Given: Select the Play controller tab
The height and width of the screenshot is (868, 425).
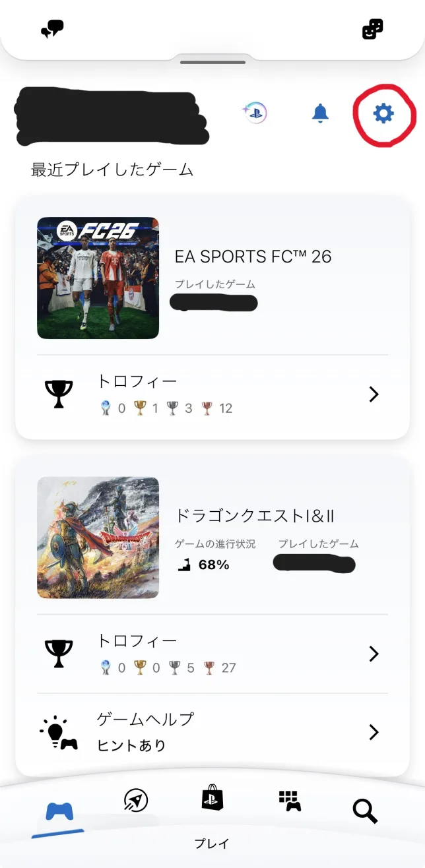Looking at the screenshot, I should click(x=59, y=812).
